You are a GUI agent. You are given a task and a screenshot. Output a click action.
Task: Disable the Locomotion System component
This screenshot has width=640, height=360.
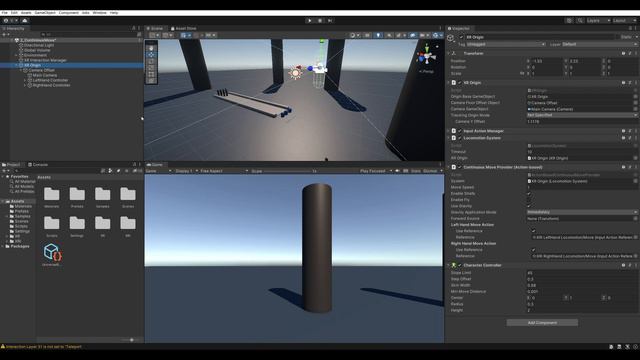[460, 138]
